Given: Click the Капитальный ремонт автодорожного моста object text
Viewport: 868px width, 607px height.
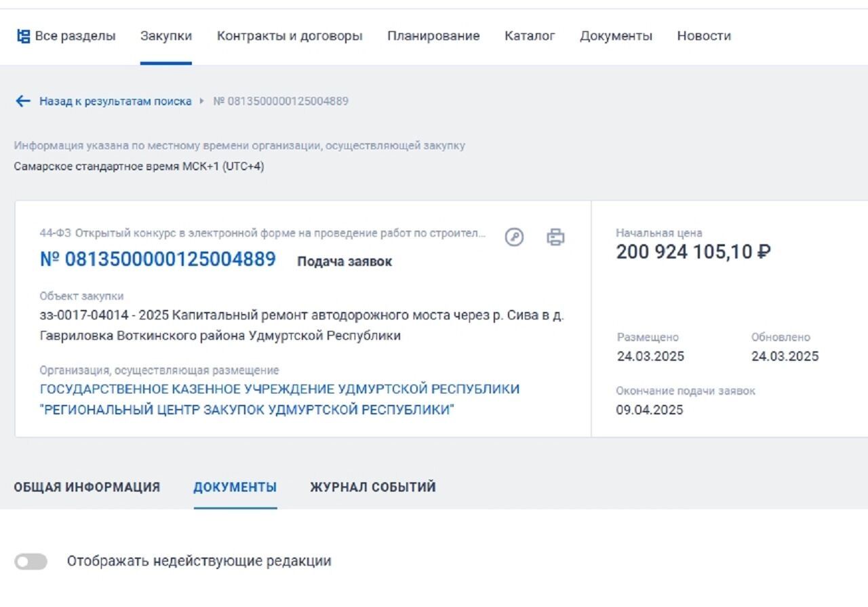Looking at the screenshot, I should point(302,326).
